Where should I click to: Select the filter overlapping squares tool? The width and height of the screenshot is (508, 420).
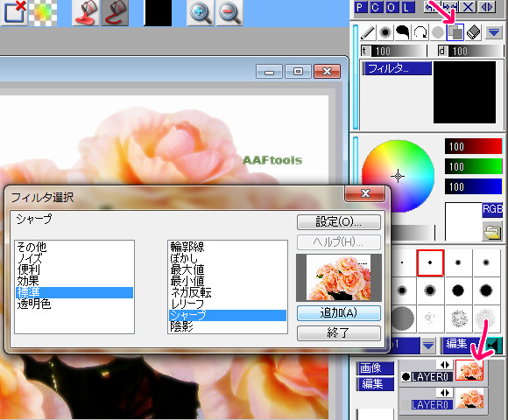tap(455, 32)
